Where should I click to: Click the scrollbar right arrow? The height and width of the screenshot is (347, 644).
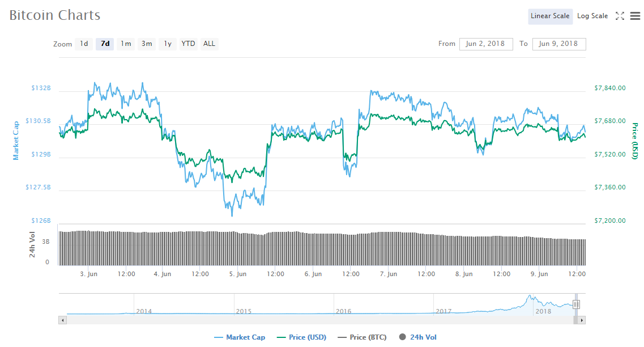(x=582, y=320)
